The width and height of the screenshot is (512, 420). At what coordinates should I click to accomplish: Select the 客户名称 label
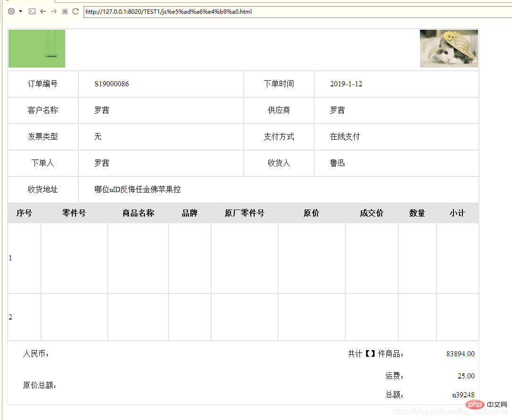tap(43, 110)
